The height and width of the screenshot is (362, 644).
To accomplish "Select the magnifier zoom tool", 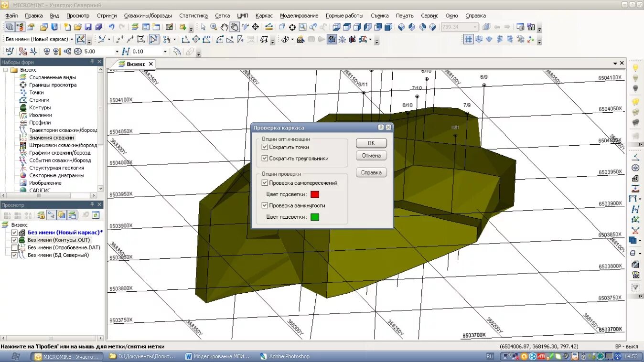I will coord(214,27).
